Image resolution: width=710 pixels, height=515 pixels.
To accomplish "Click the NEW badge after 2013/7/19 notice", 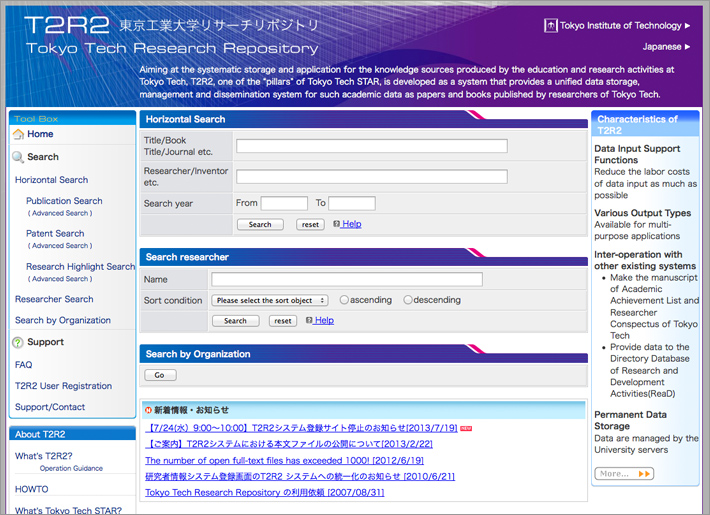I will click(466, 428).
